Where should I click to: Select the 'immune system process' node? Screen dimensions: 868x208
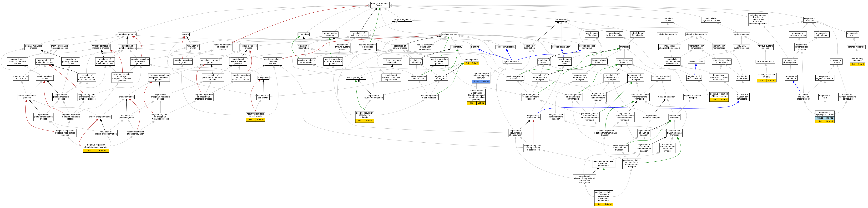(x=330, y=34)
